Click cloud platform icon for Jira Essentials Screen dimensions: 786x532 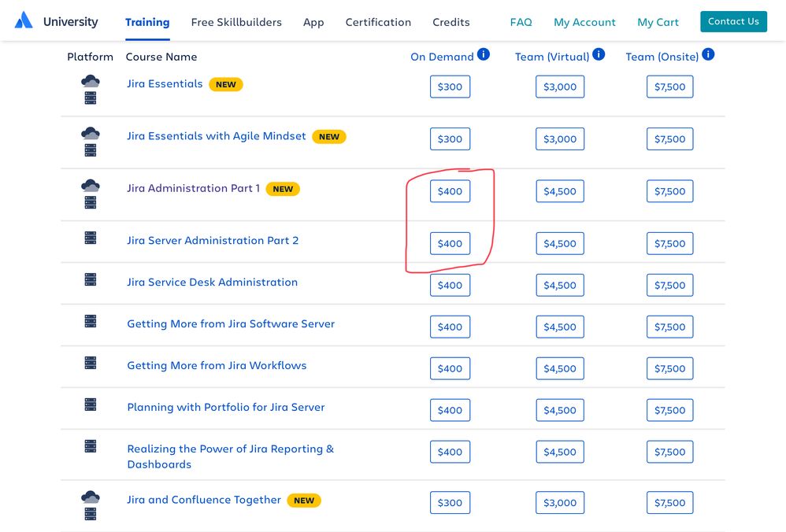tap(91, 81)
